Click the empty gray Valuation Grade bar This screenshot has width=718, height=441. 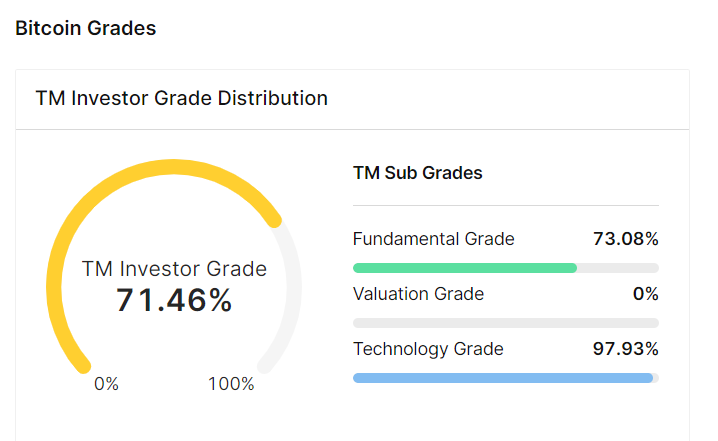click(x=506, y=323)
